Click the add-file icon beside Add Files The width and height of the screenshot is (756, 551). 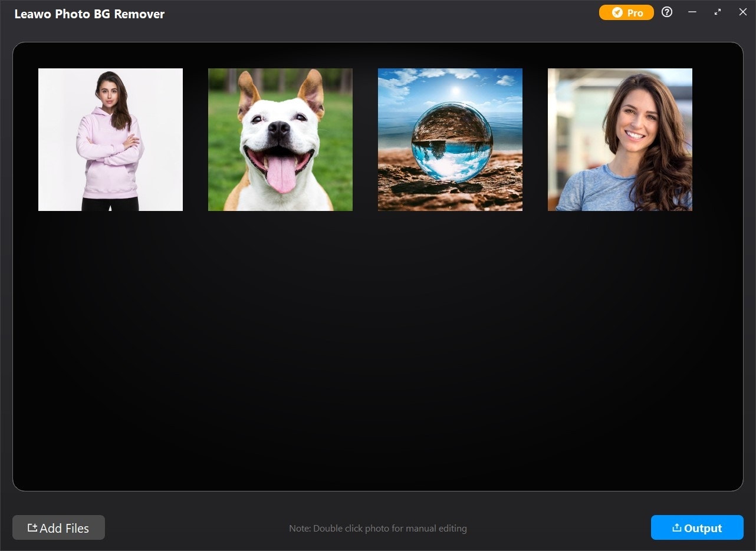tap(32, 528)
